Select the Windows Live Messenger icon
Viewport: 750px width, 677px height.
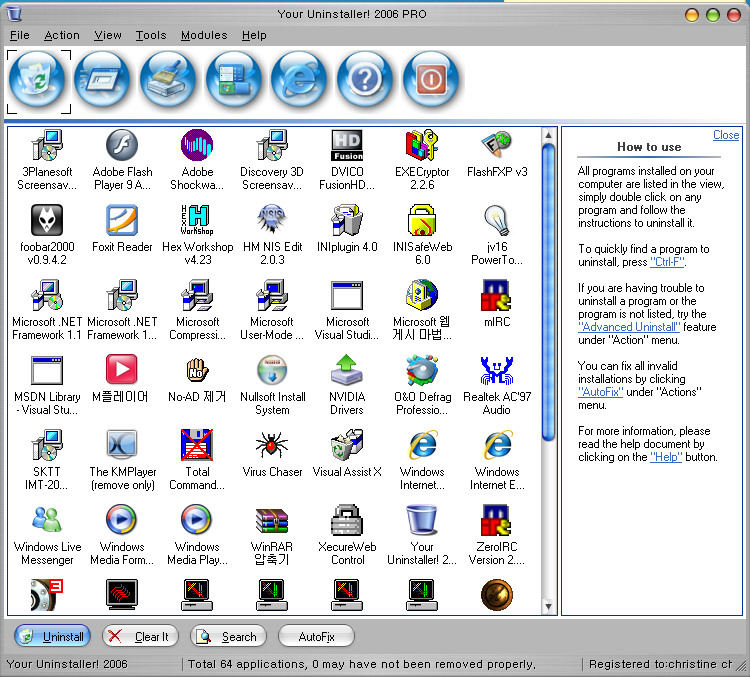(x=47, y=520)
